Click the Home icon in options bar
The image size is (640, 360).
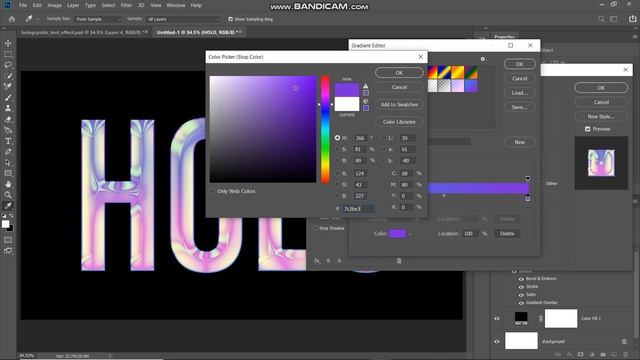click(x=12, y=19)
